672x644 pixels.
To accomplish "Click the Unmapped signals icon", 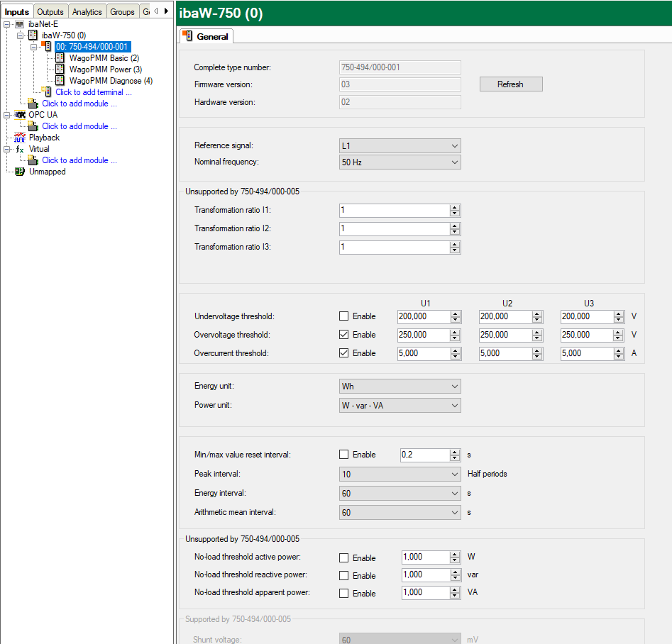I will (20, 172).
